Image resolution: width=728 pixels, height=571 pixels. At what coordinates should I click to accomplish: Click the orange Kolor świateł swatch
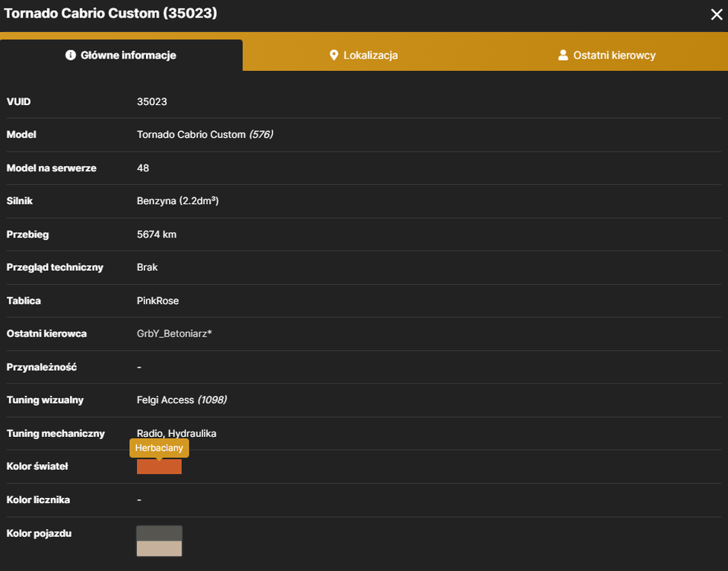tap(159, 467)
